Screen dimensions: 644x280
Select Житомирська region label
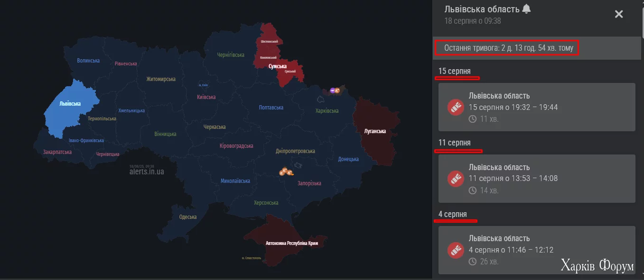point(161,79)
